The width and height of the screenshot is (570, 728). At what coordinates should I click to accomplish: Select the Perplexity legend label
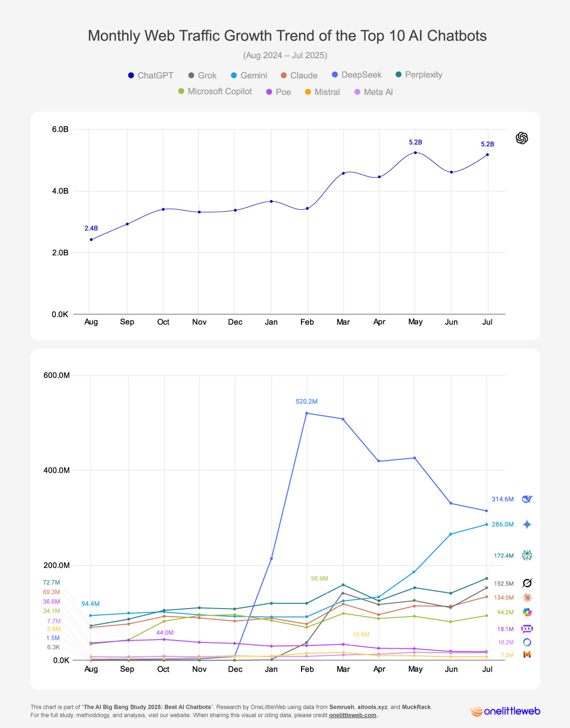[423, 75]
